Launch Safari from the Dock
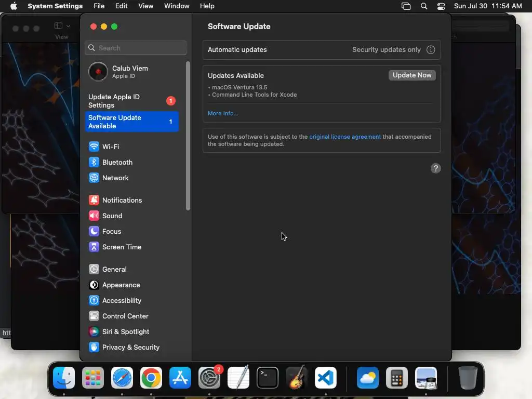 pyautogui.click(x=122, y=378)
